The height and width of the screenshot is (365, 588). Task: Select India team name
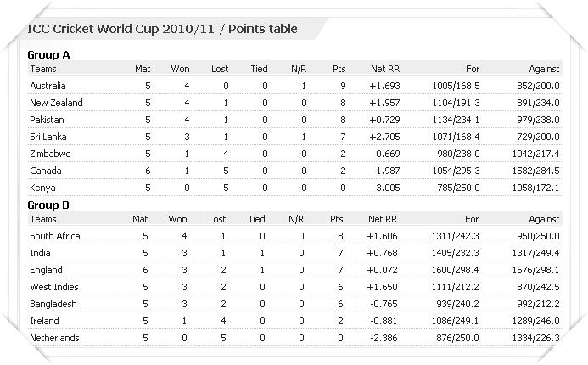tap(40, 253)
